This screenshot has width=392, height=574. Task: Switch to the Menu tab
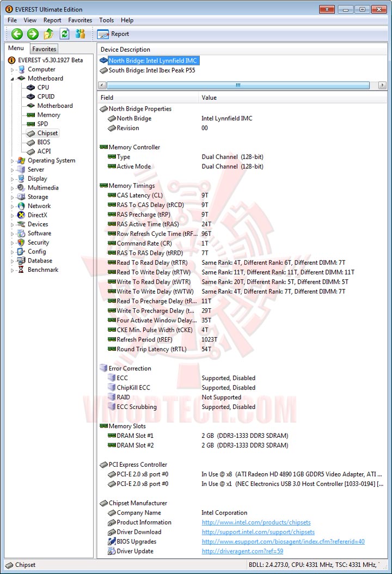click(x=16, y=48)
